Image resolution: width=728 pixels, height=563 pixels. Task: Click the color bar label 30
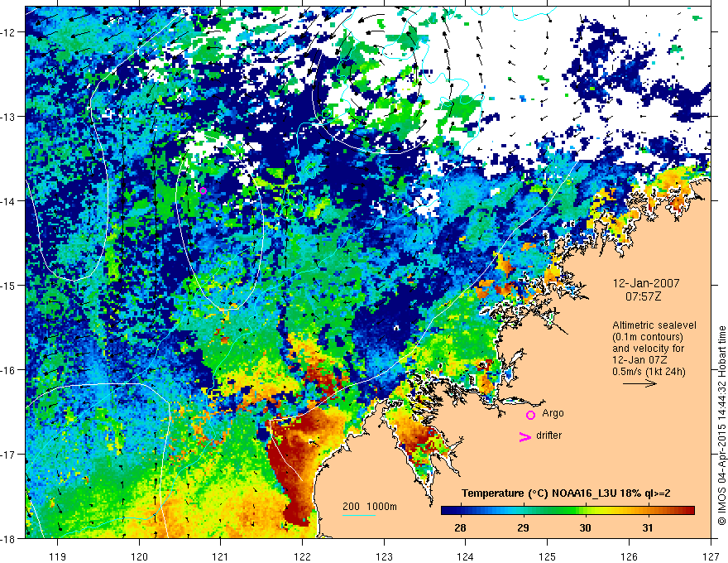click(585, 527)
